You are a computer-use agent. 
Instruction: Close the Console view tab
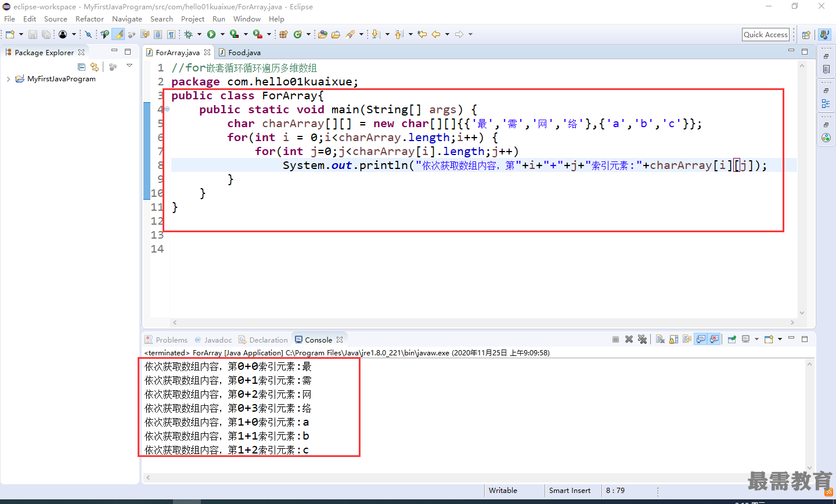coord(340,340)
